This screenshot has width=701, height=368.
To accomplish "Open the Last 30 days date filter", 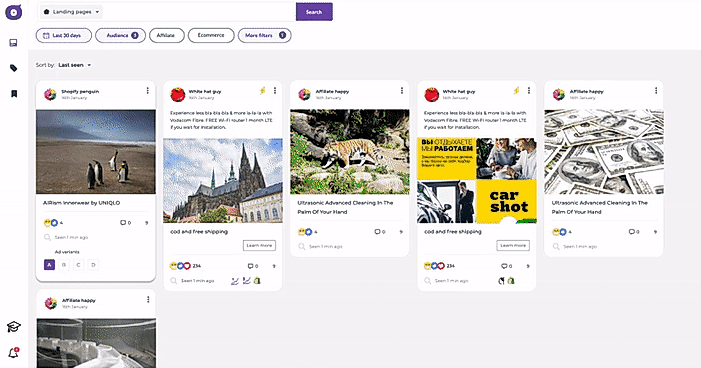I will 63,35.
